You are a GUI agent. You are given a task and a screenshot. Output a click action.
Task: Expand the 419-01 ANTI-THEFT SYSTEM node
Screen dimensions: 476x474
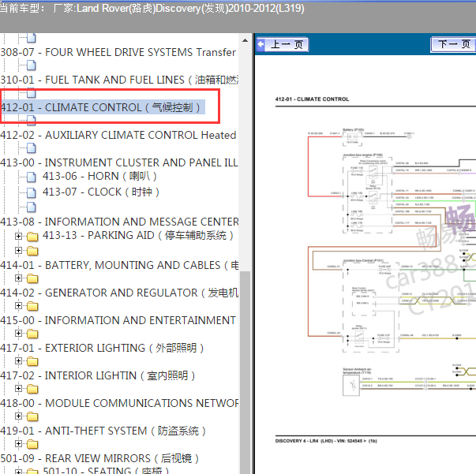[18, 416]
